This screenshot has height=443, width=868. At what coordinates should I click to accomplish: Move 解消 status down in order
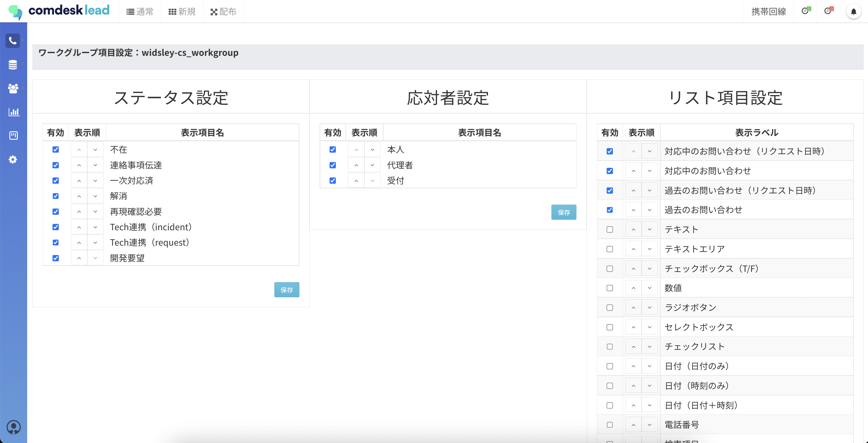95,196
